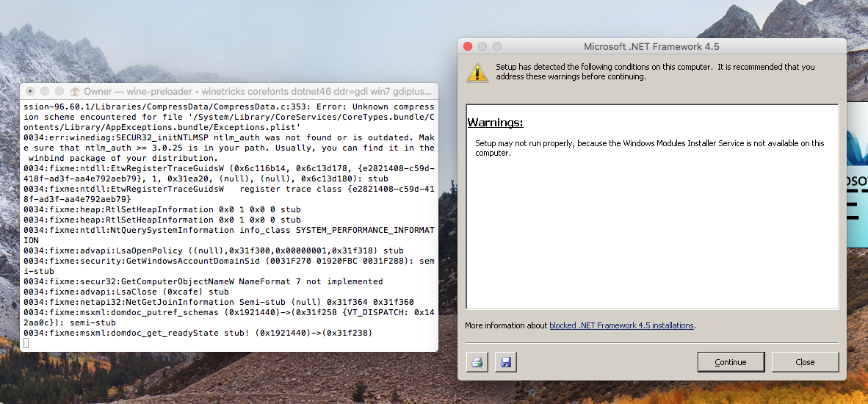Close the Microsoft .NET Framework 4.5 window
Screen dimensions: 868x404
click(468, 46)
